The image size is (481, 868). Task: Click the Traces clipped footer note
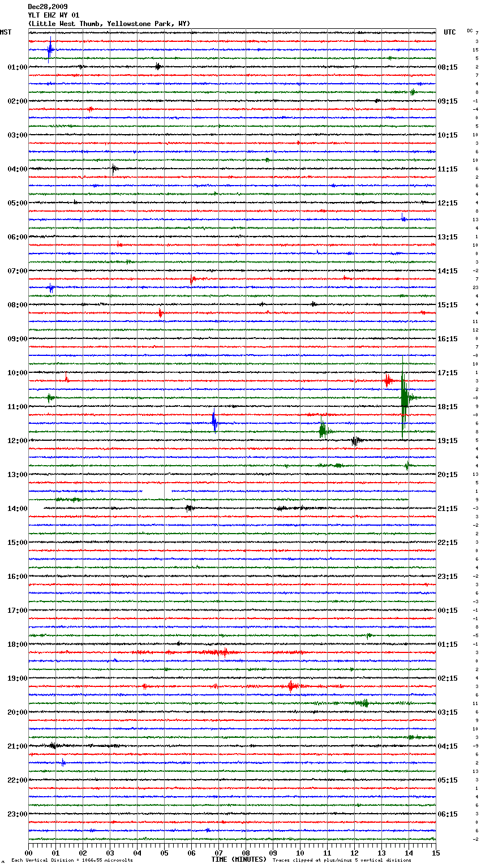(x=342, y=861)
